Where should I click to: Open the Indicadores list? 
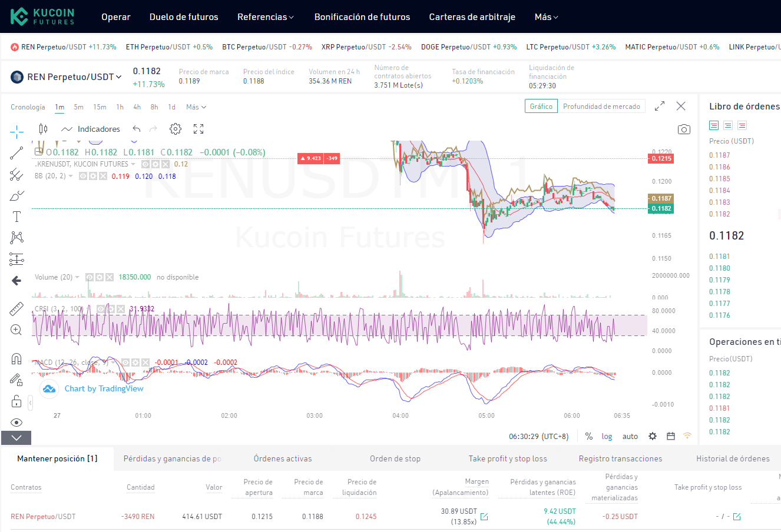[x=91, y=129]
